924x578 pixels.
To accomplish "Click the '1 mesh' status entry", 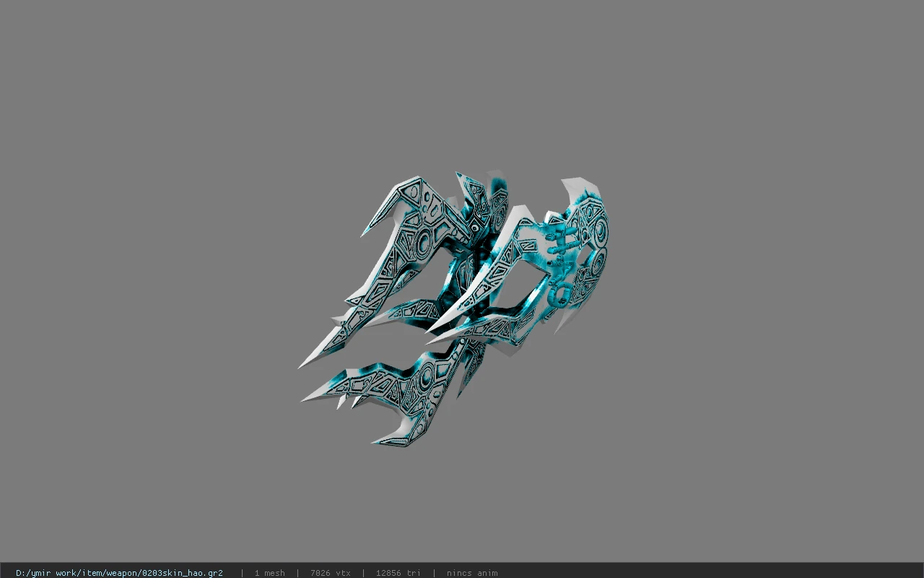I will coord(269,573).
